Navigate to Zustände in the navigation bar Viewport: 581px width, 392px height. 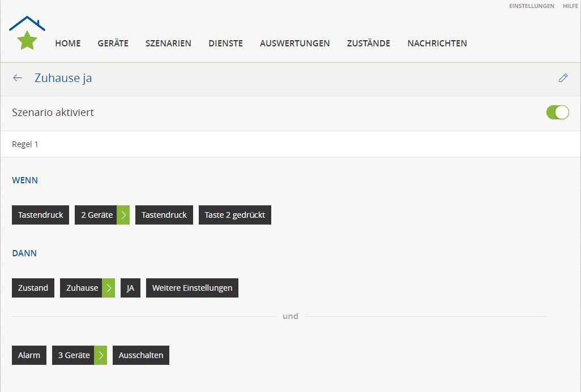[369, 44]
